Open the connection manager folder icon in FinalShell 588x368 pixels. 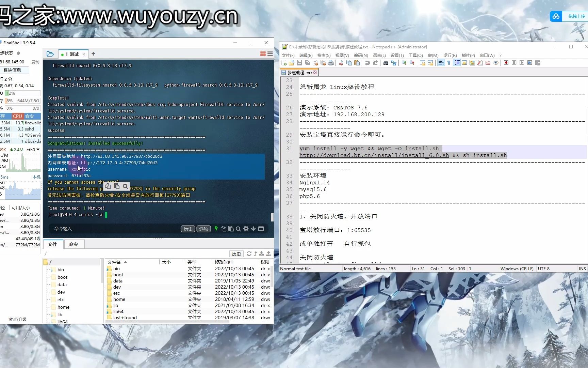click(x=50, y=54)
